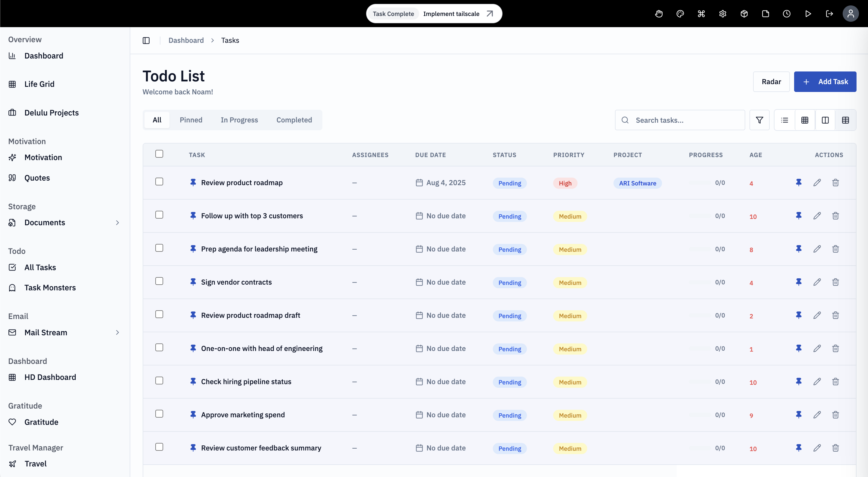Check the select-all tasks checkbox
Viewport: 868px width, 477px height.
tap(159, 154)
